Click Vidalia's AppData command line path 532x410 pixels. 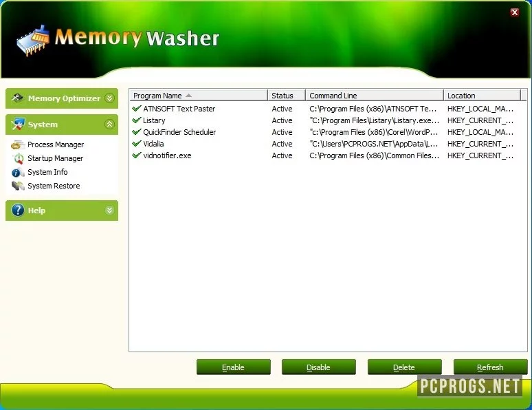tap(373, 144)
